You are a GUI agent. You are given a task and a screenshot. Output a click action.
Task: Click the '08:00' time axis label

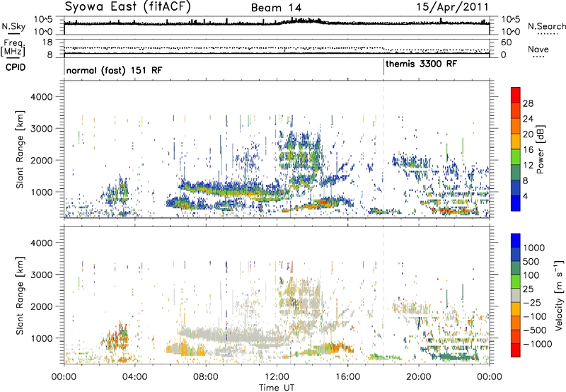[206, 376]
